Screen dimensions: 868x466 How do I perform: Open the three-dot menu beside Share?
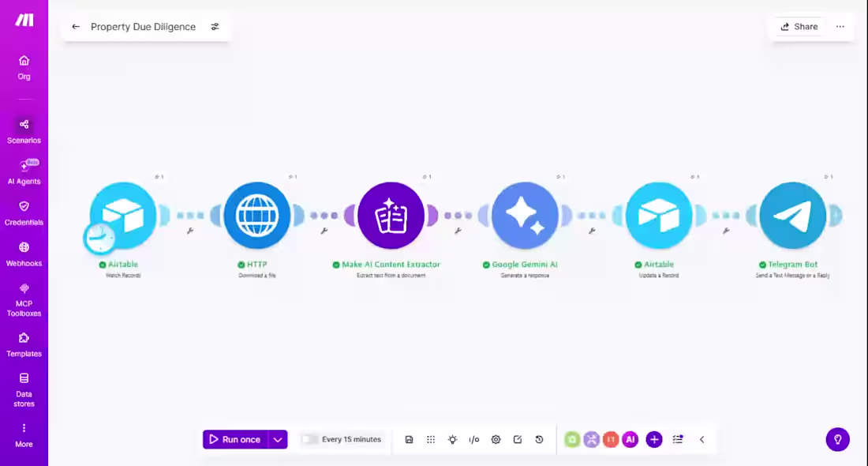coord(840,27)
